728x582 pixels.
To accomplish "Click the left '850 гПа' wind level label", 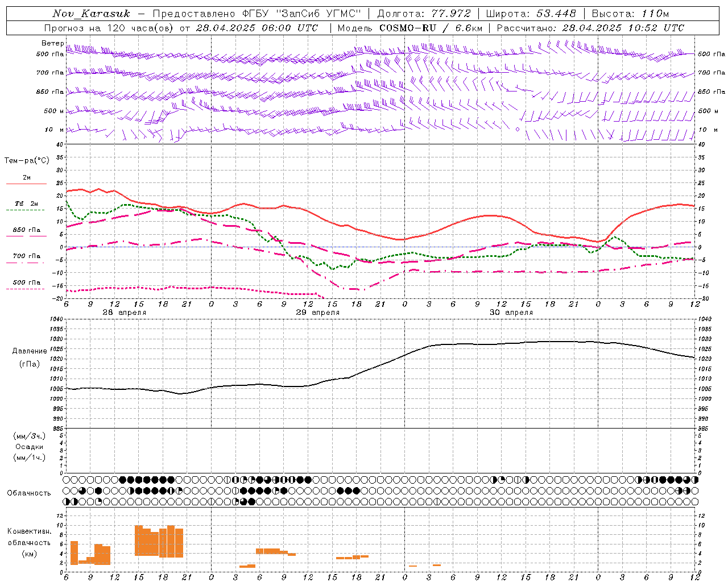I will [x=50, y=92].
